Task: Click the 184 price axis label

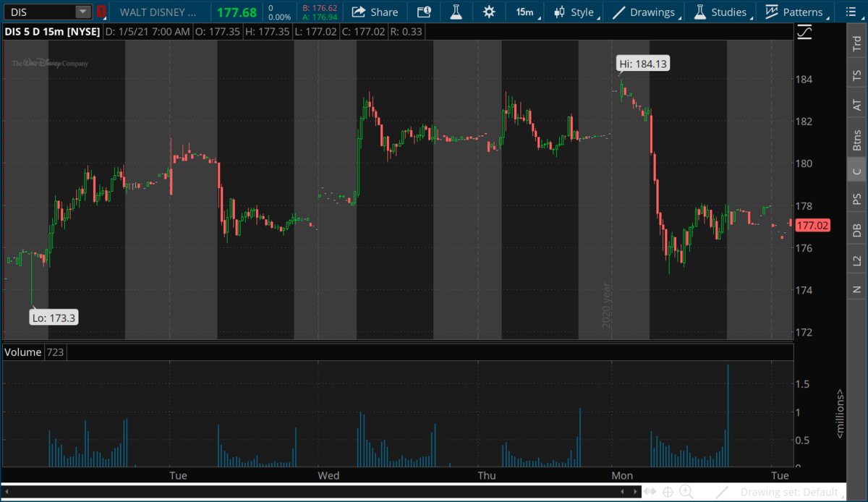Action: pyautogui.click(x=805, y=79)
